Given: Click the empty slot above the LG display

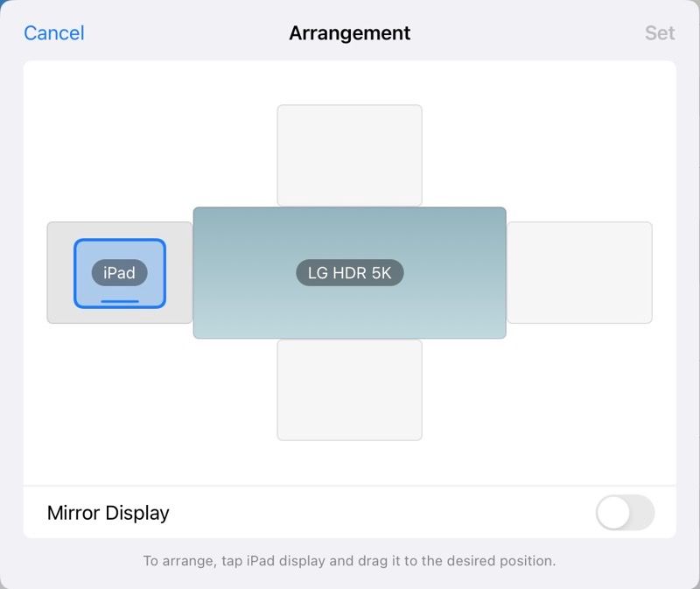Looking at the screenshot, I should point(350,155).
